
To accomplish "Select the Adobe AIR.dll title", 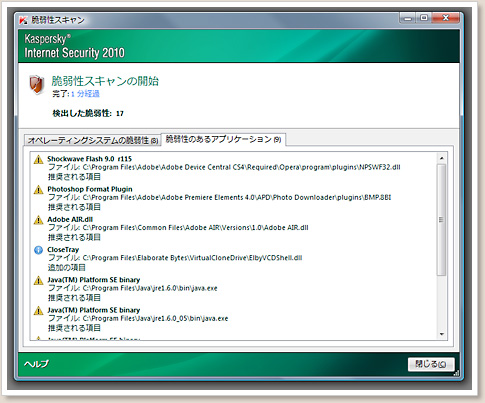I will coord(70,219).
